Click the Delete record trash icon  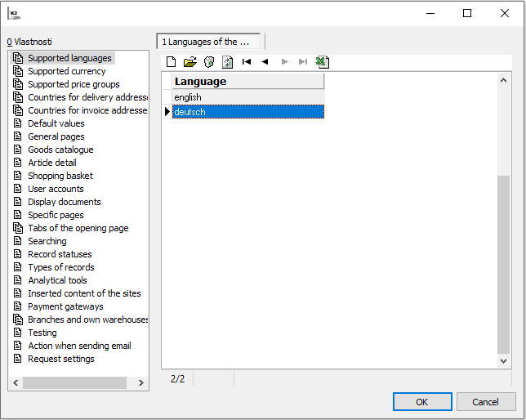tap(209, 62)
